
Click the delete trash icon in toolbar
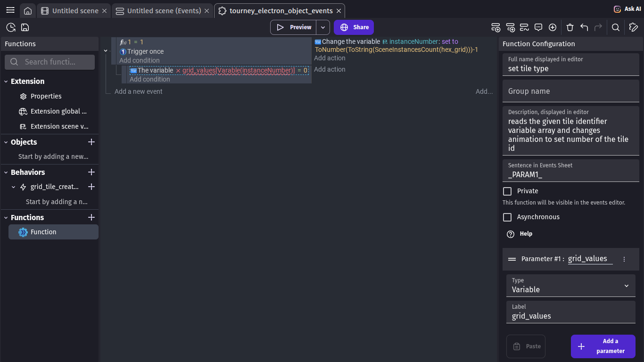pos(570,27)
